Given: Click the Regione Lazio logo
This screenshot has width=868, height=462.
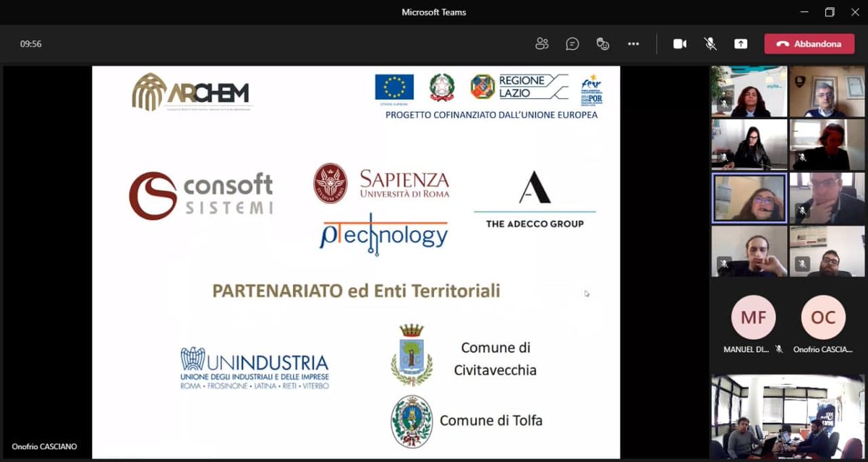Looking at the screenshot, I should tap(519, 87).
